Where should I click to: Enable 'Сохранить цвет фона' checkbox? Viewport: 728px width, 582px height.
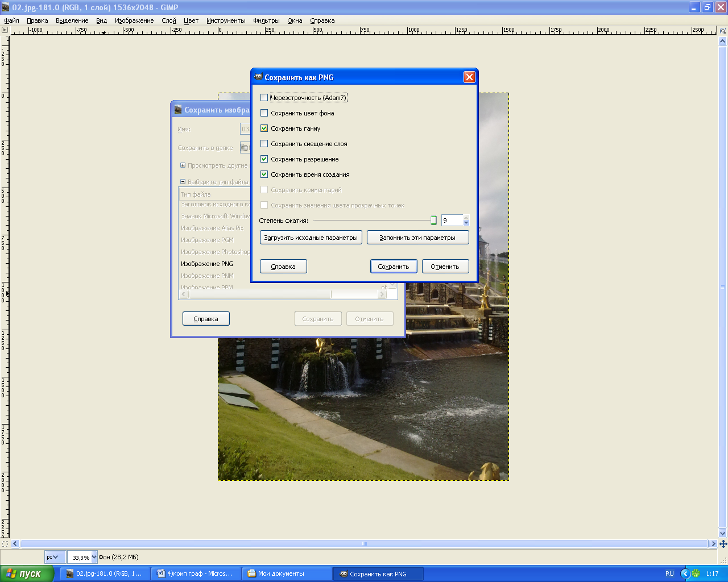click(x=264, y=113)
